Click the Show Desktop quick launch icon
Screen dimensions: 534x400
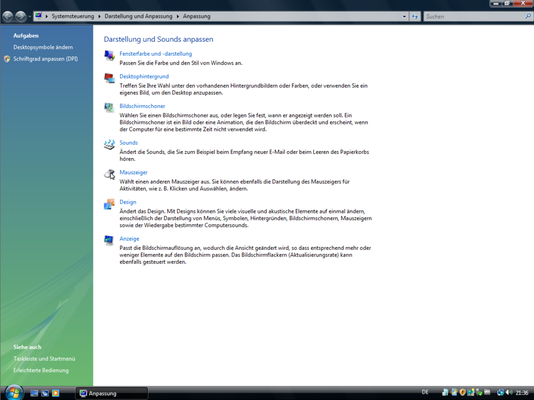pos(34,393)
